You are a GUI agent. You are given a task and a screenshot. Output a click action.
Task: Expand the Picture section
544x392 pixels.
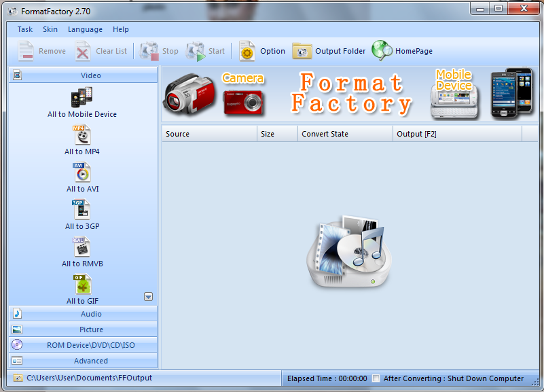point(83,329)
